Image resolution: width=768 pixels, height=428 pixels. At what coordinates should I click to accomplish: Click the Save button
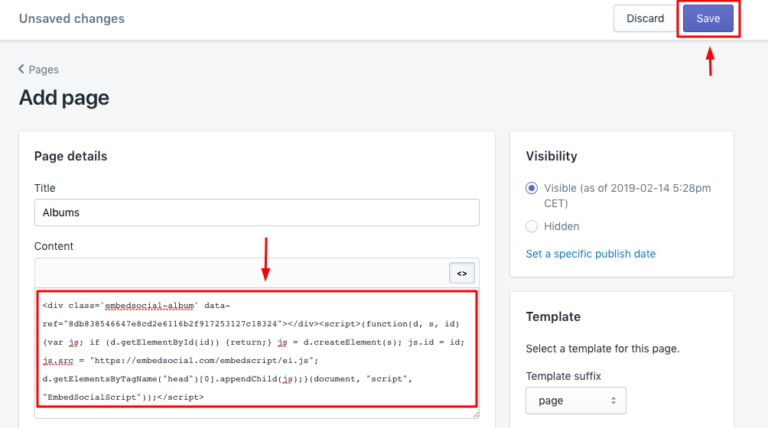pyautogui.click(x=708, y=19)
